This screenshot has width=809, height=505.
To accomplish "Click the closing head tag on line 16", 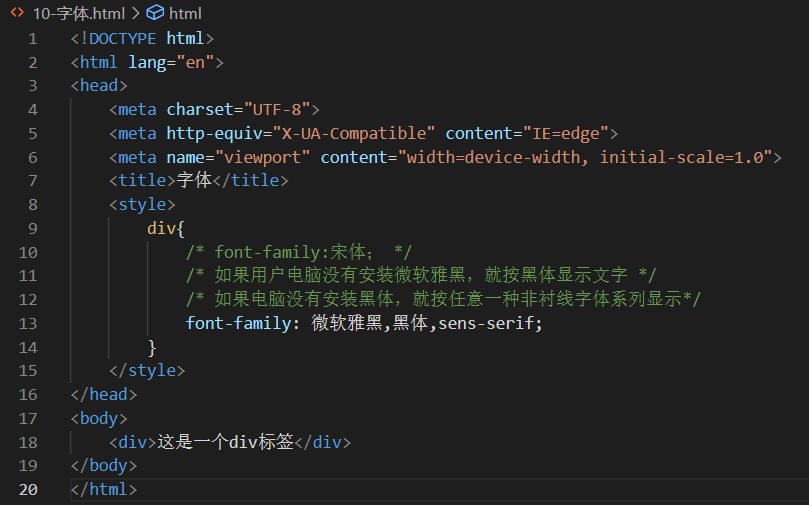I will click(x=104, y=395).
